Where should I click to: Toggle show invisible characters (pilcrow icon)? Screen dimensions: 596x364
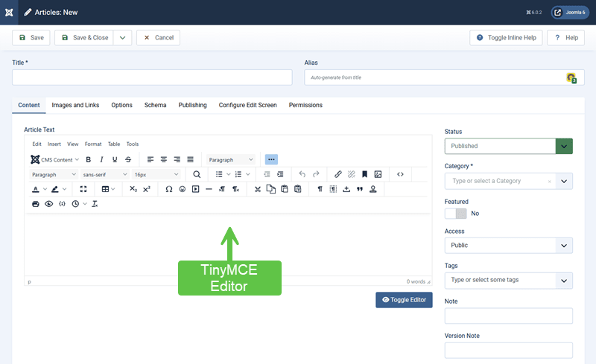tap(320, 189)
